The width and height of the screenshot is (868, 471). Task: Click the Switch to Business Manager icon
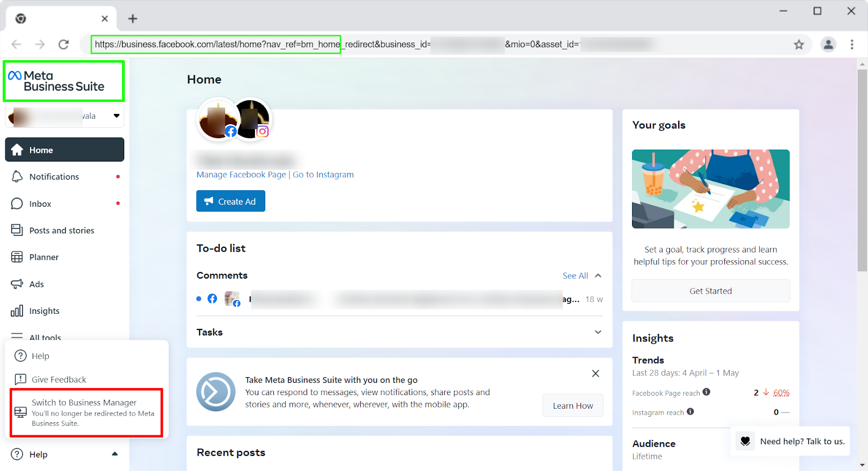point(21,412)
